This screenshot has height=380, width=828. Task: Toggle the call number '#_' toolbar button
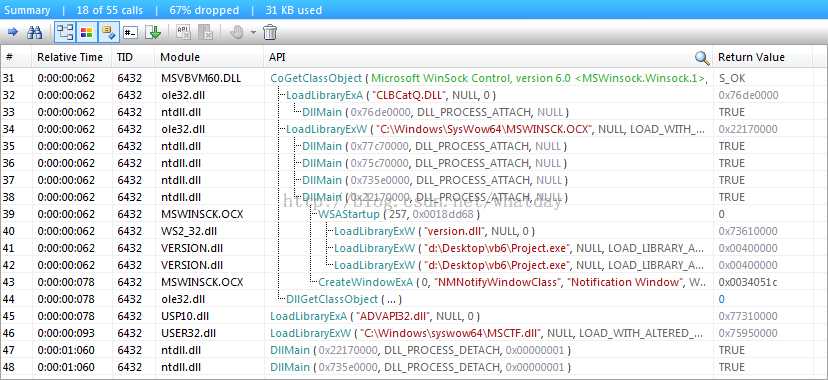(130, 33)
